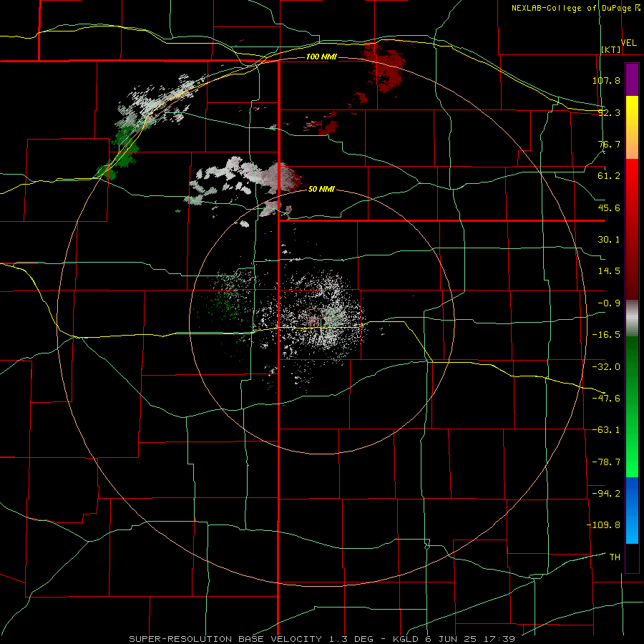
Task: Click the TH label near the scale bottom
Action: [x=615, y=557]
